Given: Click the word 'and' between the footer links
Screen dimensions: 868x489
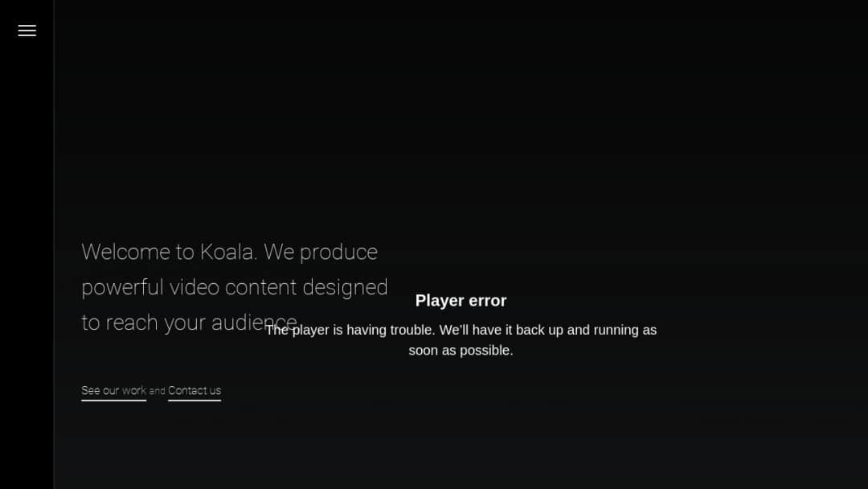Looking at the screenshot, I should click(157, 391).
